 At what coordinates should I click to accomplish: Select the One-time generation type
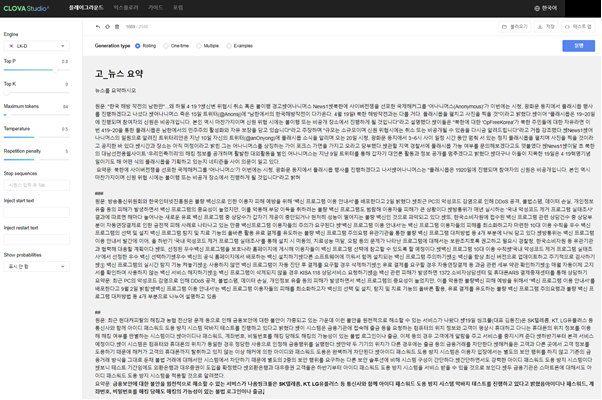176,46
